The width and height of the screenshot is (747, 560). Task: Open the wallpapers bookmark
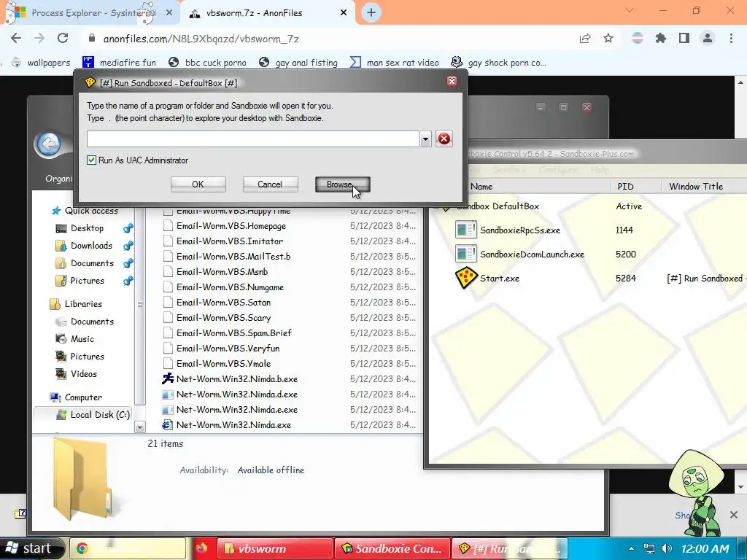click(41, 63)
